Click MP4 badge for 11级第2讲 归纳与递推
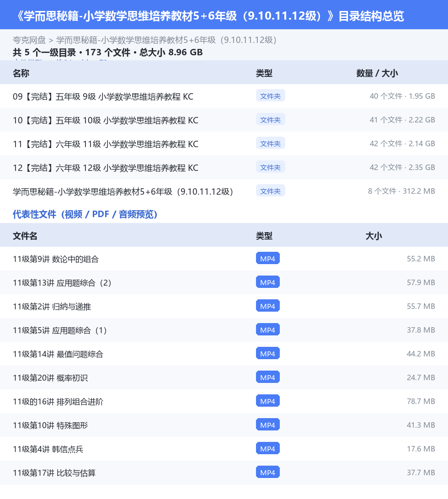This screenshot has height=499, width=448. point(268,306)
